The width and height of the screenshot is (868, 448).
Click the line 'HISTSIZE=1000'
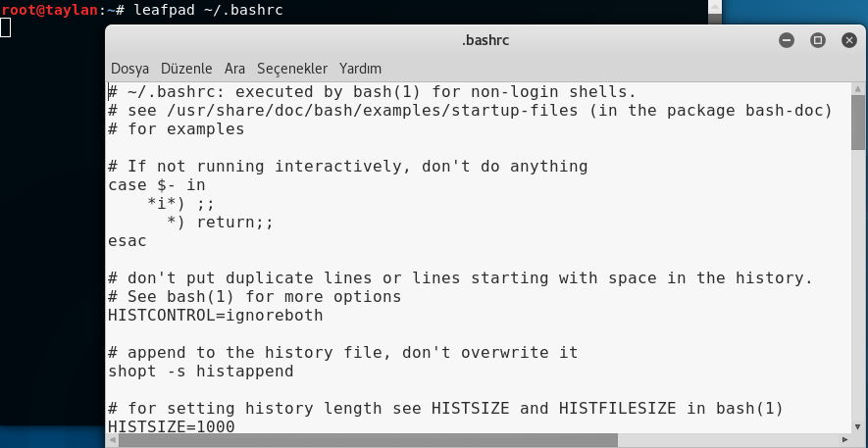point(171,427)
